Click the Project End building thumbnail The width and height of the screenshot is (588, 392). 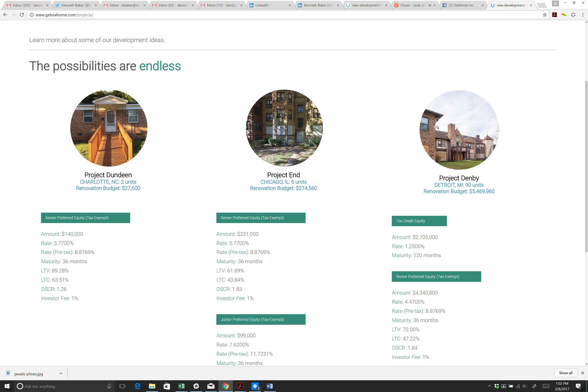[284, 128]
